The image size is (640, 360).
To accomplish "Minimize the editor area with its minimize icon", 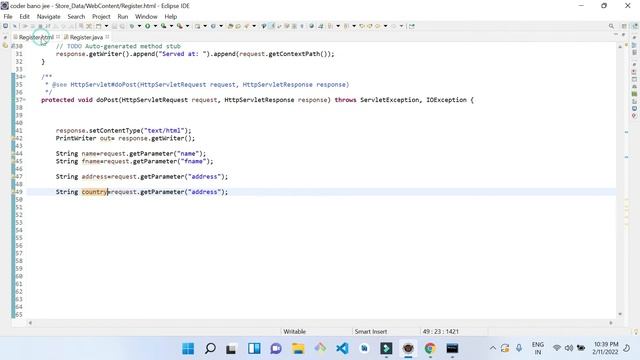I will click(x=616, y=35).
